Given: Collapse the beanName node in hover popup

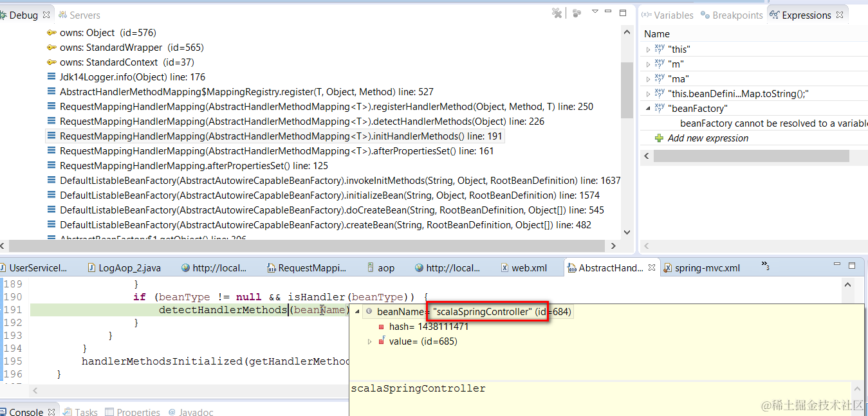Looking at the screenshot, I should pos(356,312).
